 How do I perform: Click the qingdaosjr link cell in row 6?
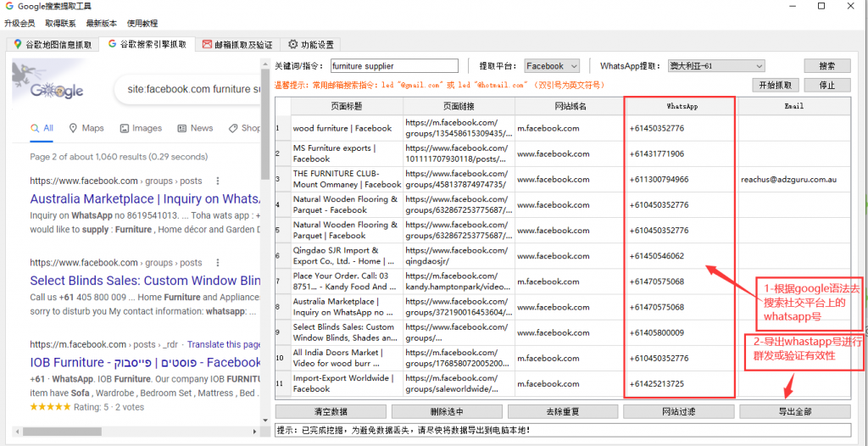(x=459, y=255)
